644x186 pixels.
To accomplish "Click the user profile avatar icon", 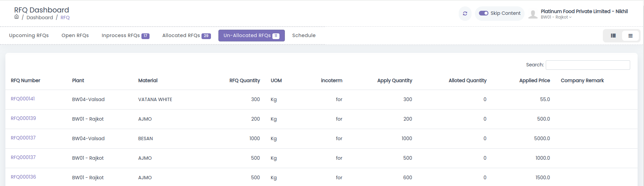I will 533,14.
